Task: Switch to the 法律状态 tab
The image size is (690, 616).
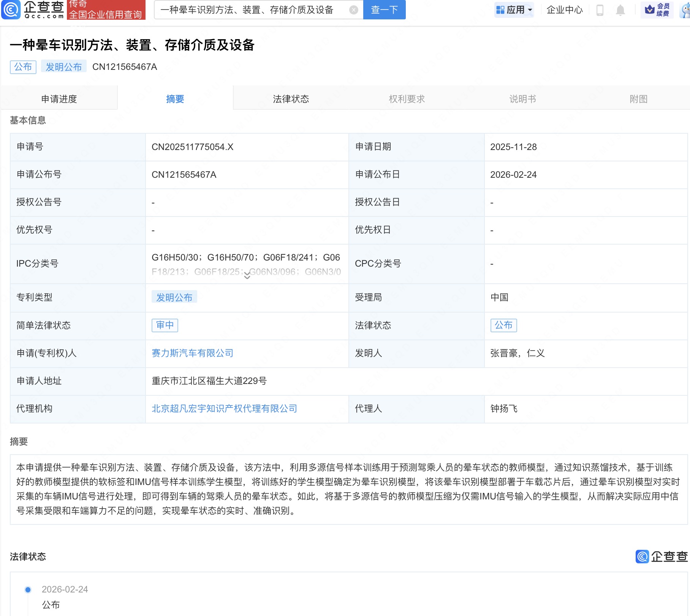Action: (291, 99)
